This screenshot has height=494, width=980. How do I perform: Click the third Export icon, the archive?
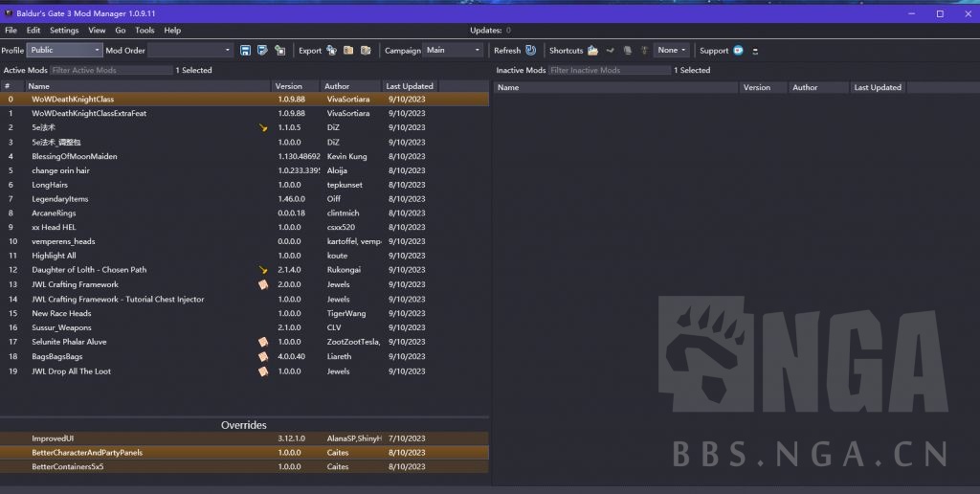(x=366, y=50)
